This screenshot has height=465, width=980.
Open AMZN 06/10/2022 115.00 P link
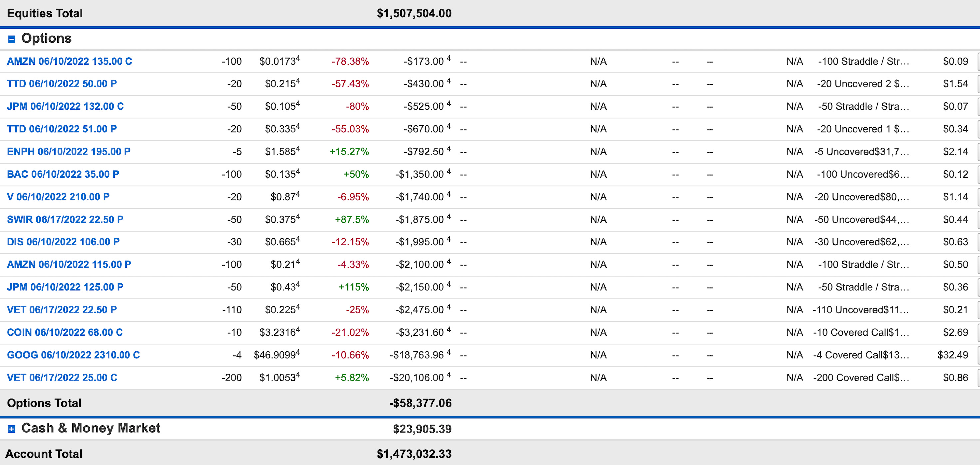[69, 264]
